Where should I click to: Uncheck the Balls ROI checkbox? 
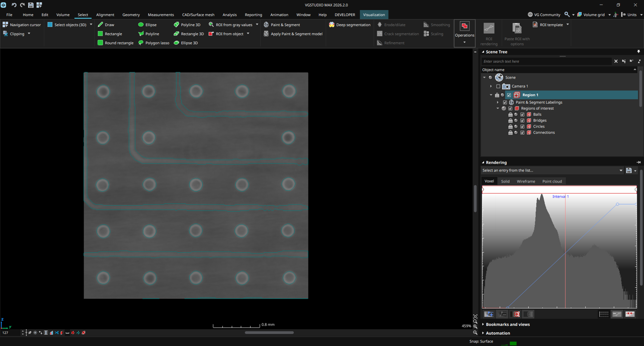[x=522, y=115]
